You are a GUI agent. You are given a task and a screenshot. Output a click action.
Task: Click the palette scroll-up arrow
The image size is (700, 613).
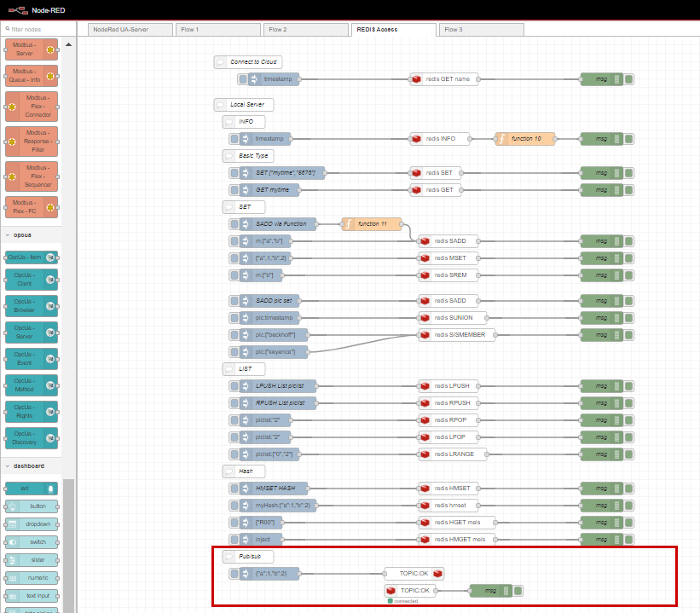tap(69, 44)
